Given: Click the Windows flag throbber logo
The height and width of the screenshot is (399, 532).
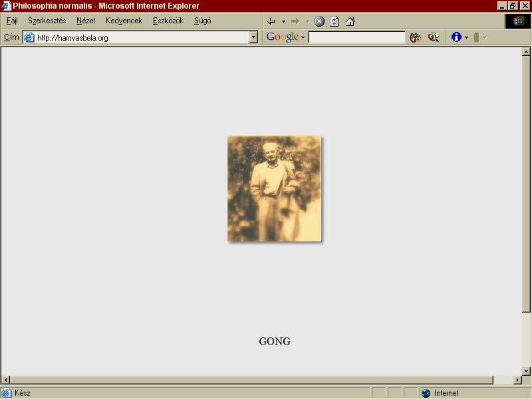Looking at the screenshot, I should pos(518,21).
